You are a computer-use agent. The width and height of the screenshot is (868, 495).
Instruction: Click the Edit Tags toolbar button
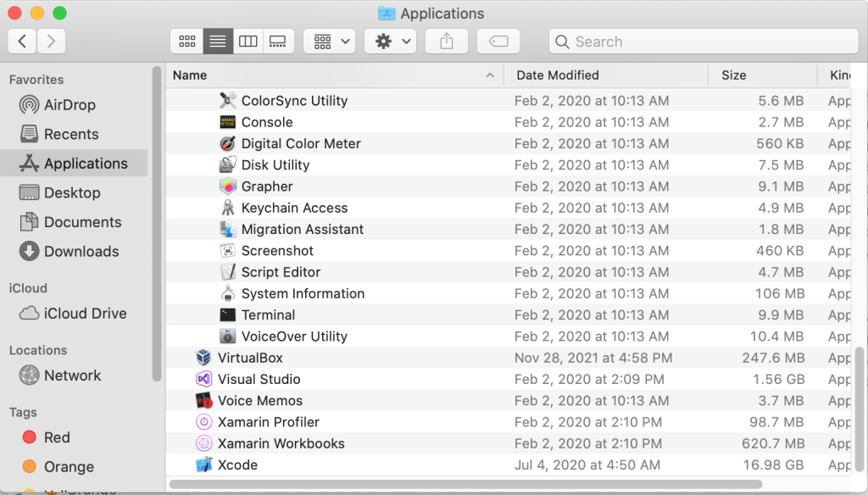(x=498, y=41)
